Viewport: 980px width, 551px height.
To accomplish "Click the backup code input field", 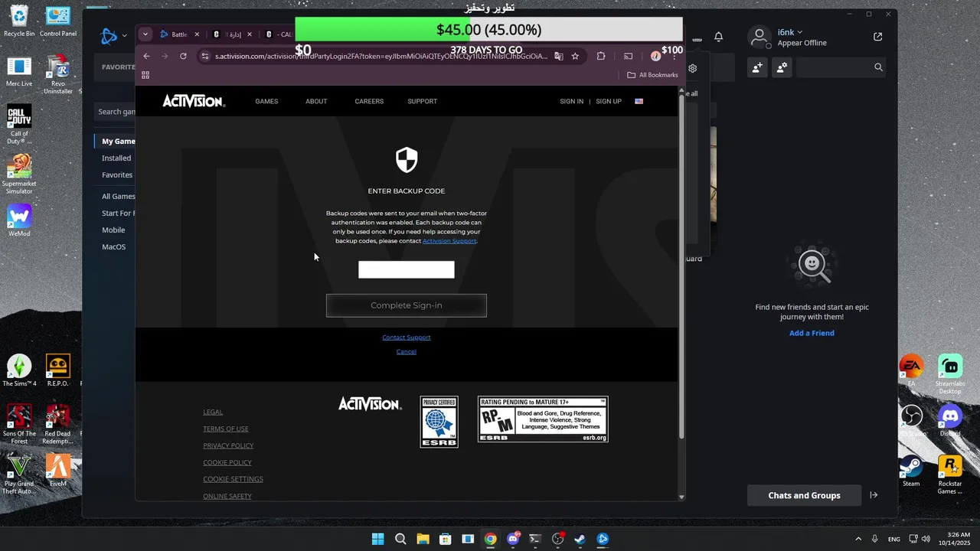I will pyautogui.click(x=407, y=269).
